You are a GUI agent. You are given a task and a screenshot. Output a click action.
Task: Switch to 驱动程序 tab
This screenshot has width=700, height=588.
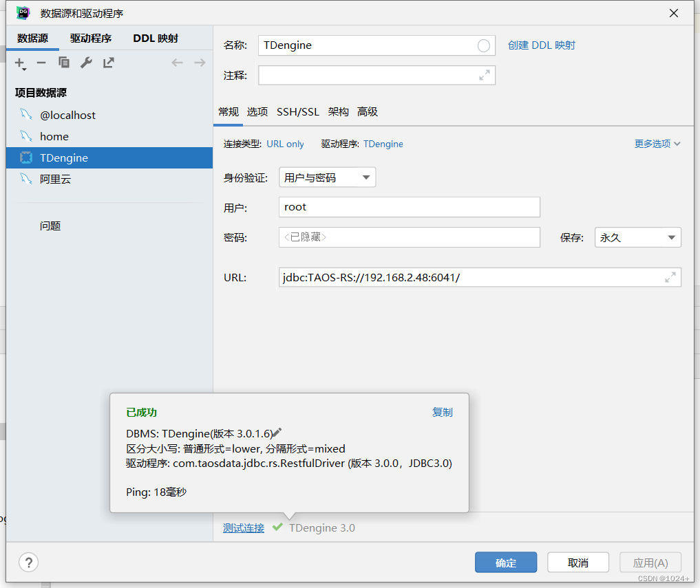point(91,39)
